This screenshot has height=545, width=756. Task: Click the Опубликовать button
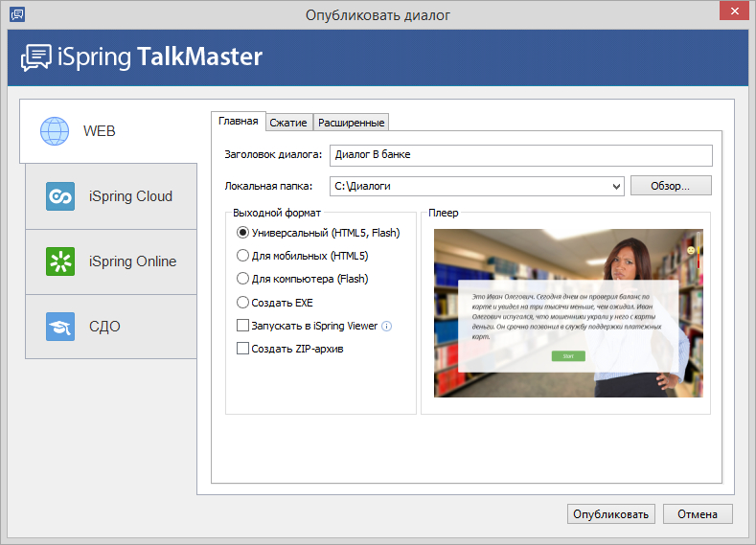[x=611, y=514]
